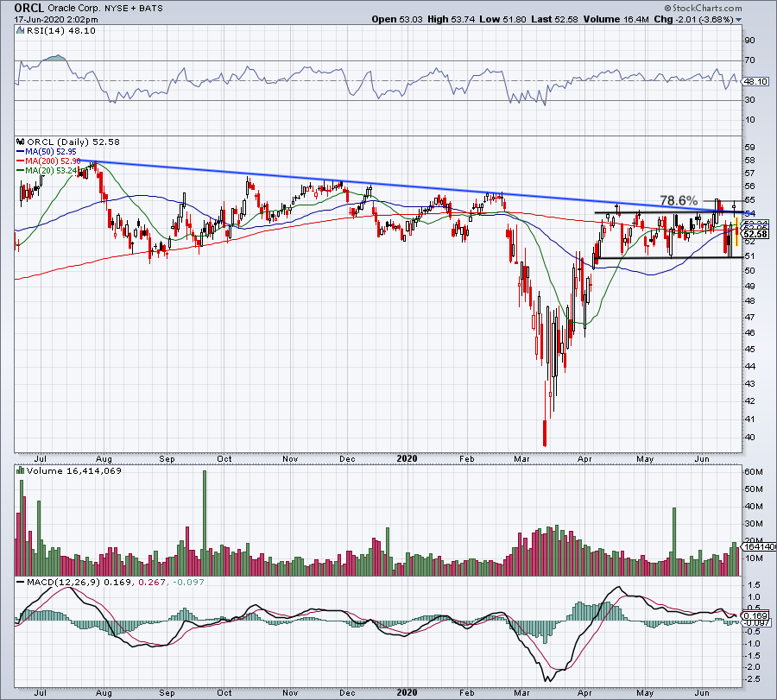Click the 70 level on RSI axis
Image resolution: width=777 pixels, height=700 pixels.
749,60
